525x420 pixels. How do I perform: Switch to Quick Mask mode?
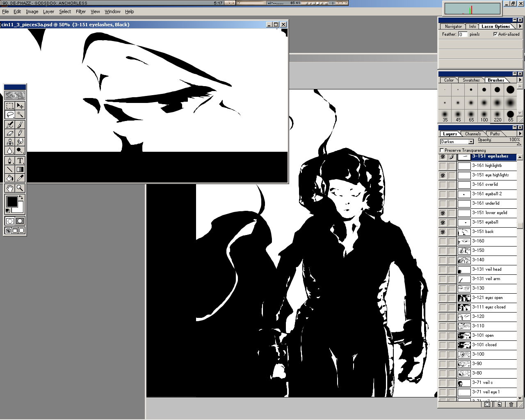pyautogui.click(x=20, y=221)
